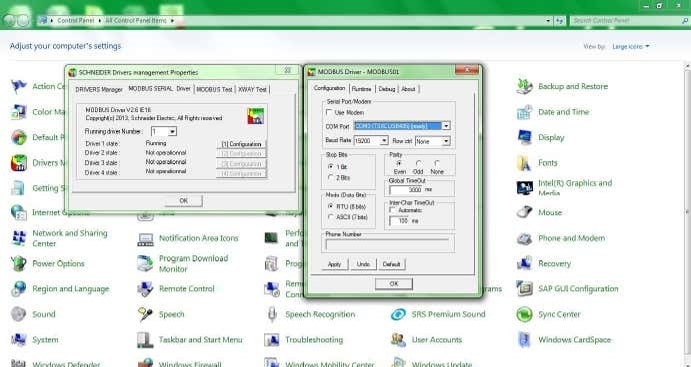Click OK in SCHNEIDER Drivers window
The width and height of the screenshot is (691, 367).
coord(184,200)
